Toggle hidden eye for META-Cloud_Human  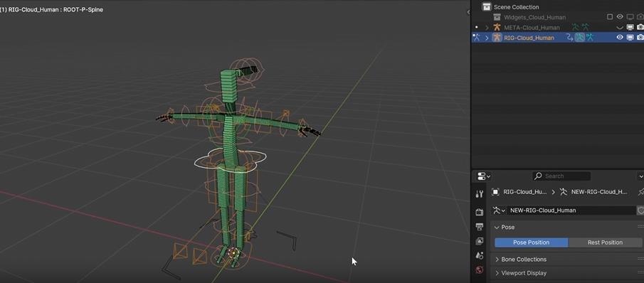[x=620, y=28]
